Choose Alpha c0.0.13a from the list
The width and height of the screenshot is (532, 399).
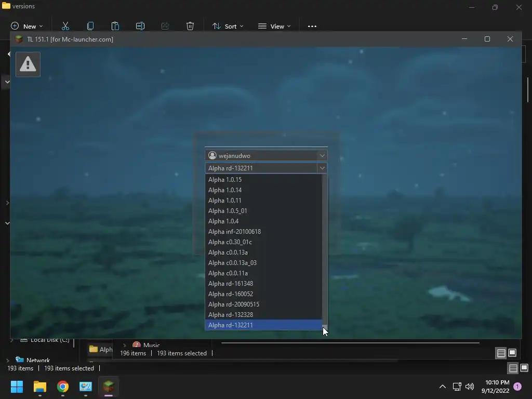263,252
